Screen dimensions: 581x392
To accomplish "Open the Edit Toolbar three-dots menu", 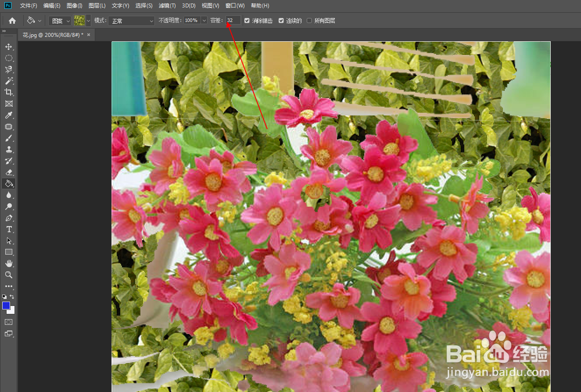I will click(x=9, y=286).
